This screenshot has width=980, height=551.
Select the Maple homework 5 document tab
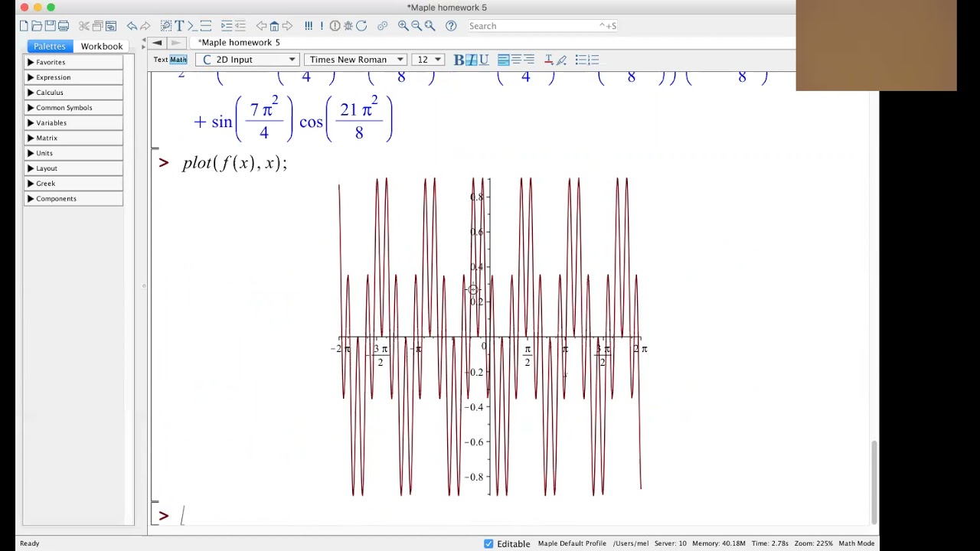pyautogui.click(x=239, y=42)
